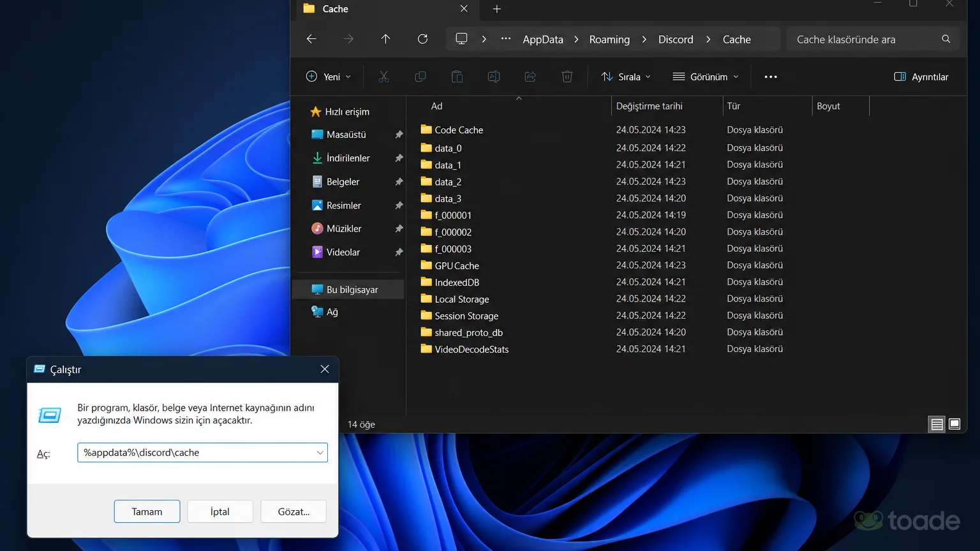This screenshot has height=551, width=980.
Task: Select Hızlı erişim in navigation pane
Action: (347, 112)
